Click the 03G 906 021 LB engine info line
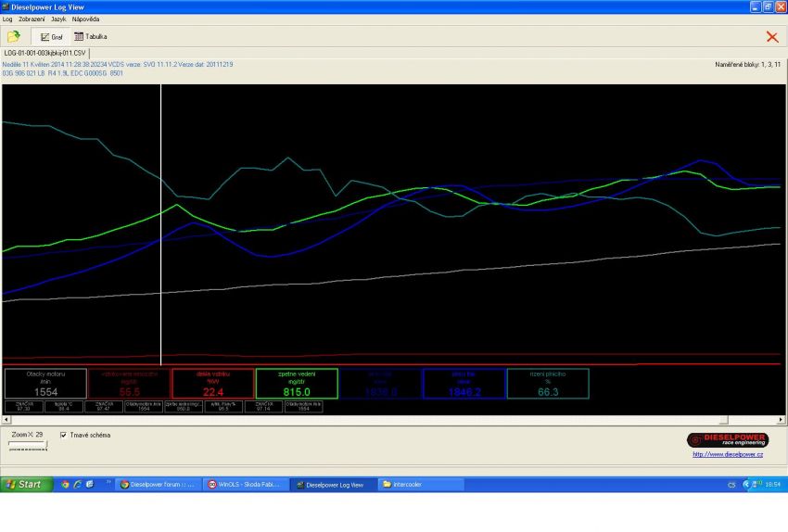Viewport: 788px width, 532px height. pyautogui.click(x=63, y=73)
